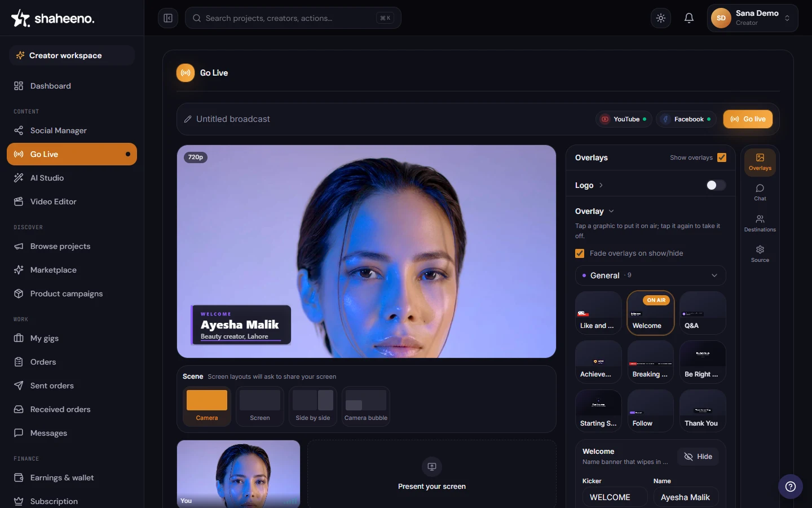Uncheck the Show overlays checkbox

coord(722,157)
